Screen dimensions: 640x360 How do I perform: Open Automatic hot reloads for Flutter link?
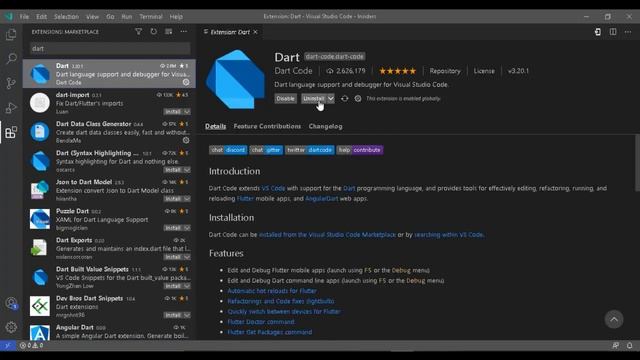click(x=272, y=291)
